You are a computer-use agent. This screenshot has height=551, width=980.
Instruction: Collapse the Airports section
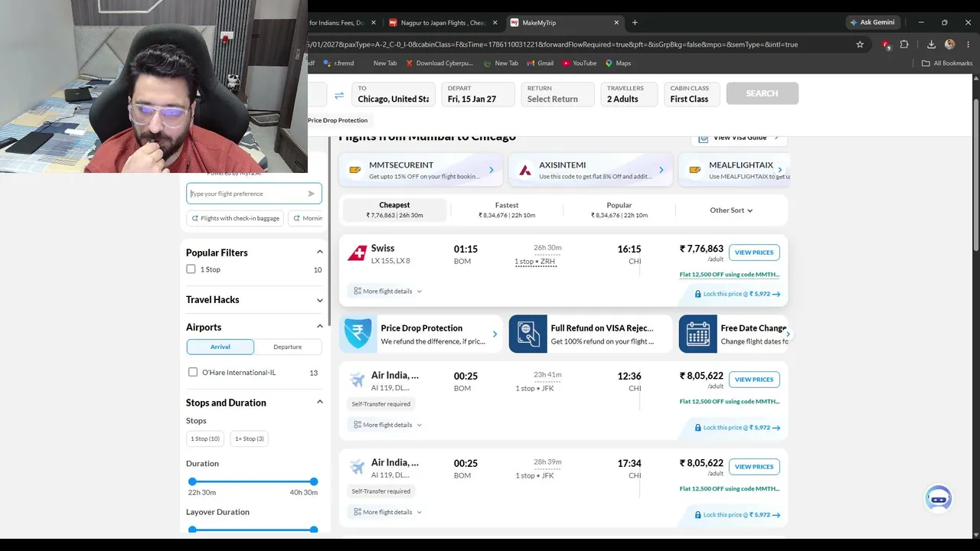click(319, 326)
